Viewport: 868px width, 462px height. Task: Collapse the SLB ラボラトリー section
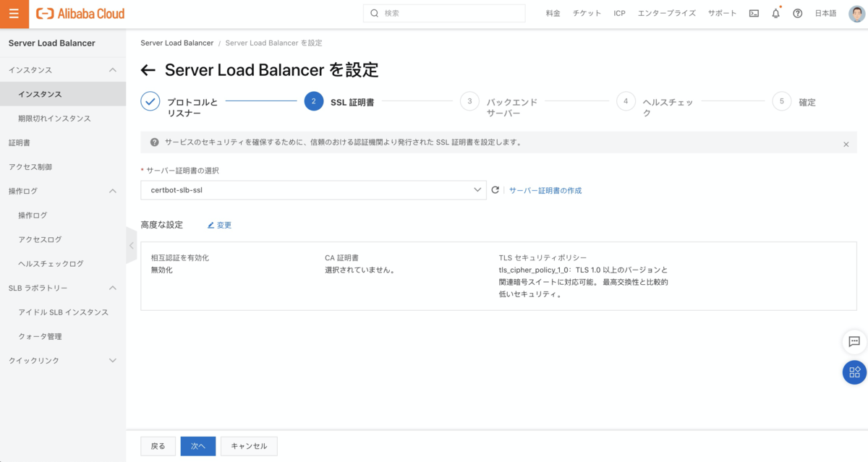click(112, 288)
